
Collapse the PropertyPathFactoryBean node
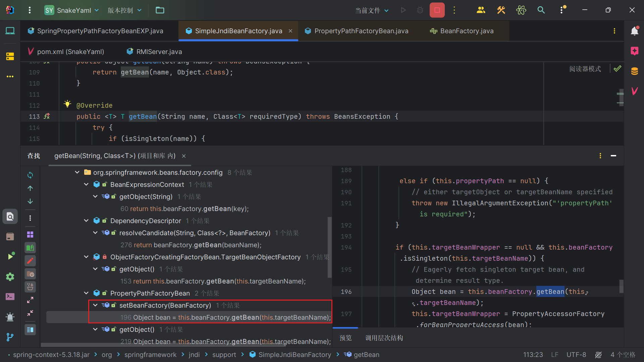[86, 293]
